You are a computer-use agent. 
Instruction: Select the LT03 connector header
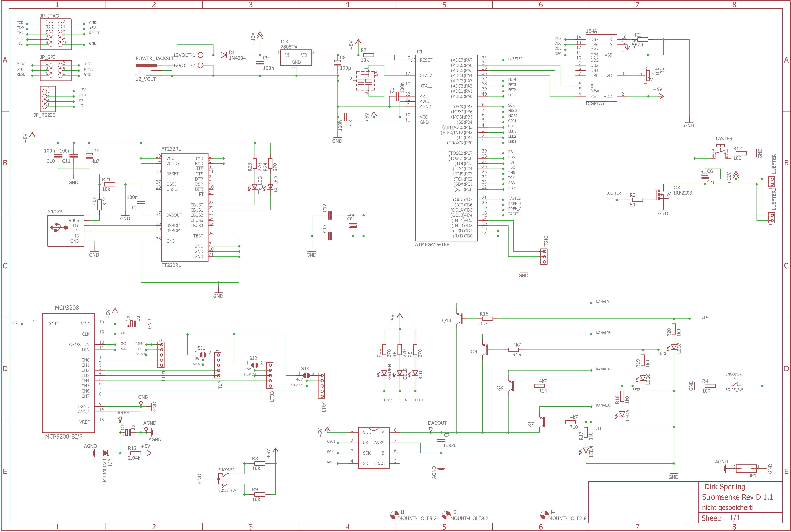pyautogui.click(x=270, y=375)
